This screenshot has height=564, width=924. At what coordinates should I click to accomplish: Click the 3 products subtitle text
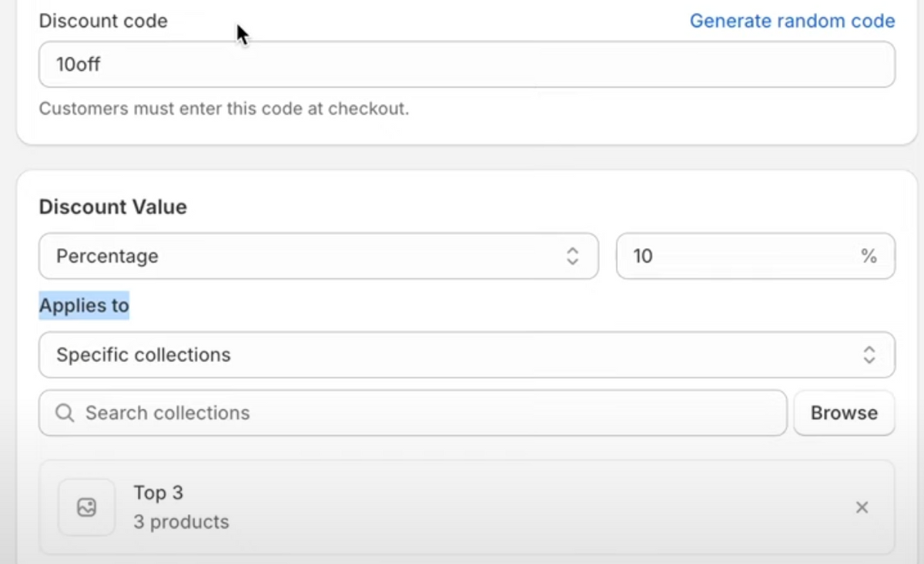(x=181, y=522)
